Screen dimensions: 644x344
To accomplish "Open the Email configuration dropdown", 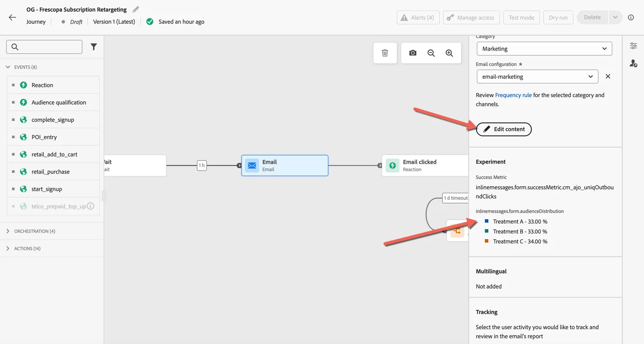I will click(x=538, y=77).
